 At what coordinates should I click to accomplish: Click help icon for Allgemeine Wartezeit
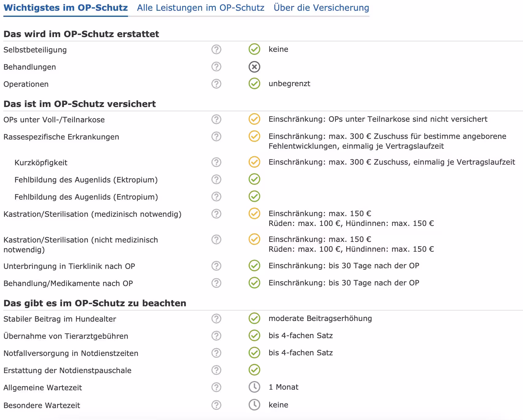216,387
